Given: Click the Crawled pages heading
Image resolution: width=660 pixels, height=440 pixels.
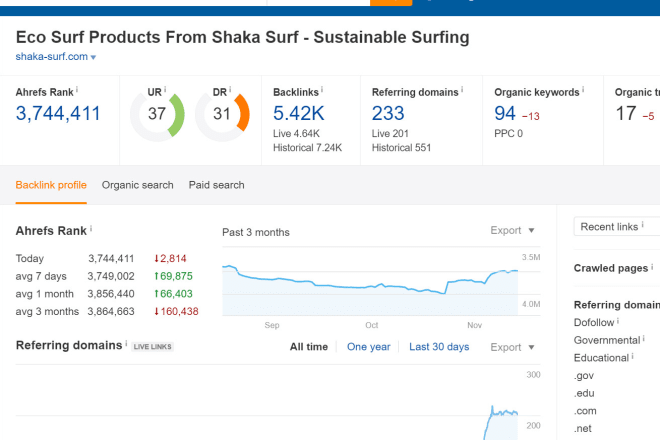Looking at the screenshot, I should pyautogui.click(x=611, y=268).
